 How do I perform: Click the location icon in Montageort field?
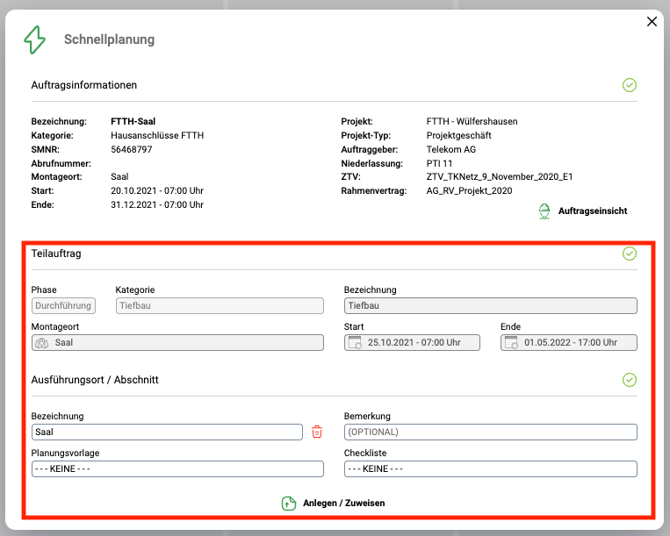(x=42, y=343)
